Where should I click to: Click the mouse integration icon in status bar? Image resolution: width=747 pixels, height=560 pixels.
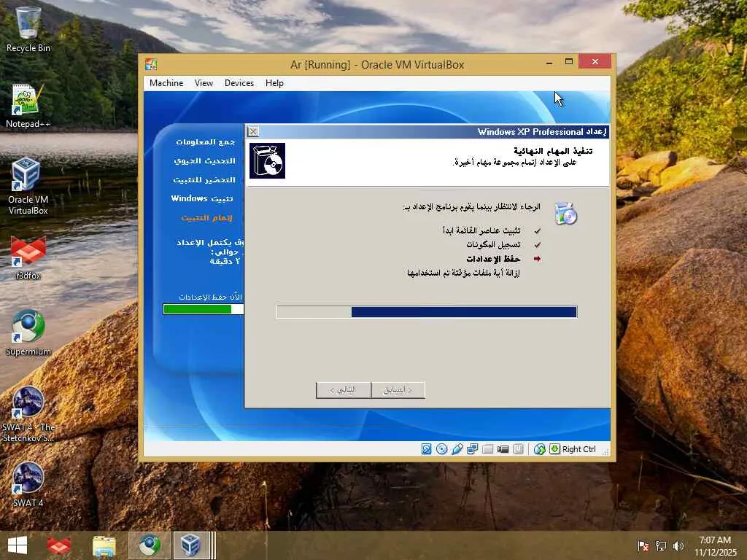(x=539, y=449)
